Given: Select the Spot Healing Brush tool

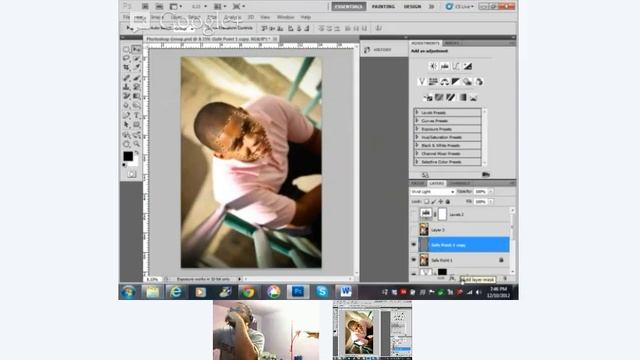Looking at the screenshot, I should [127, 78].
